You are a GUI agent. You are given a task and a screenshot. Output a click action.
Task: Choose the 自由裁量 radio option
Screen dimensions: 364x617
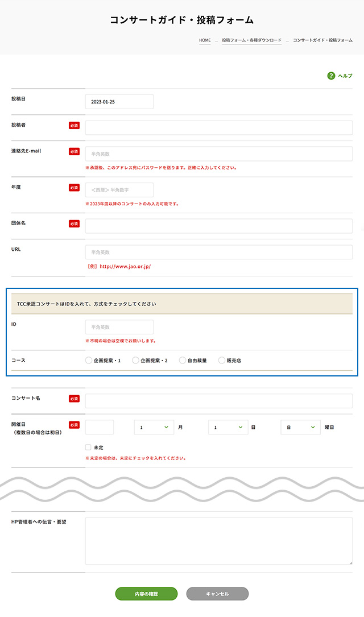[x=182, y=361]
